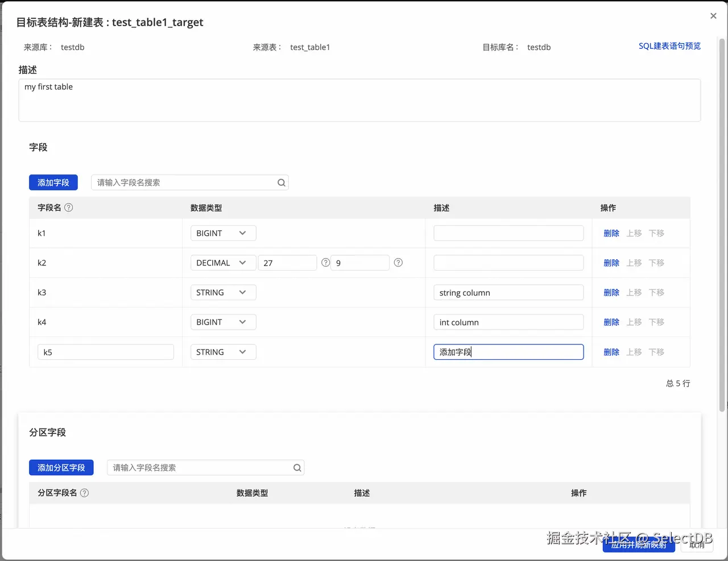Viewport: 728px width, 561px height.
Task: Click 上移 for row k2
Action: click(x=634, y=263)
